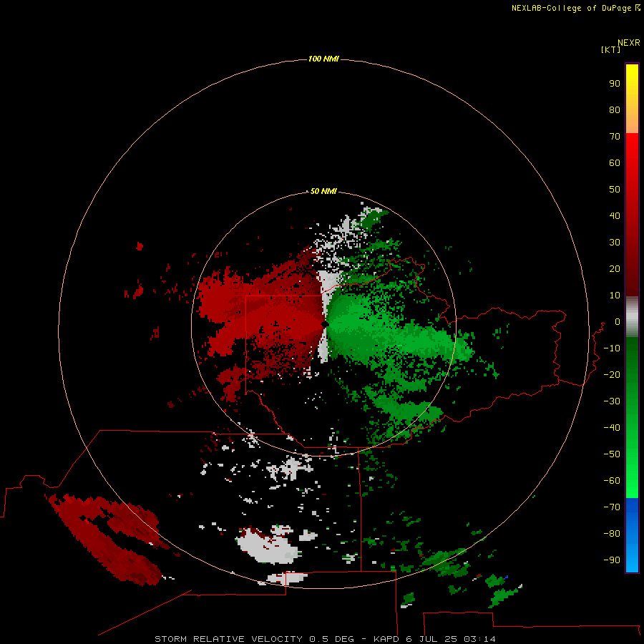Click the 20 label on the velocity scale
The height and width of the screenshot is (644, 644).
coord(615,268)
